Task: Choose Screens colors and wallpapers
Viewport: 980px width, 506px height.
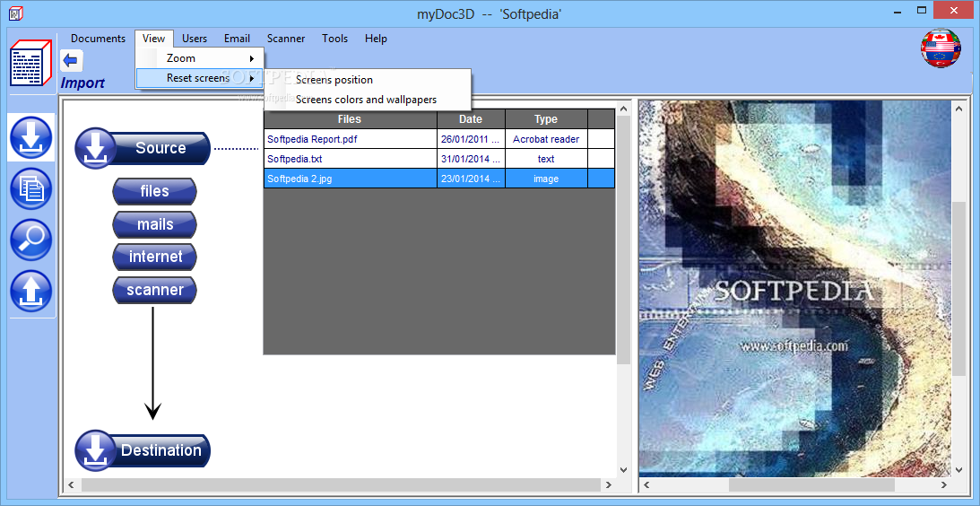Action: pos(366,100)
